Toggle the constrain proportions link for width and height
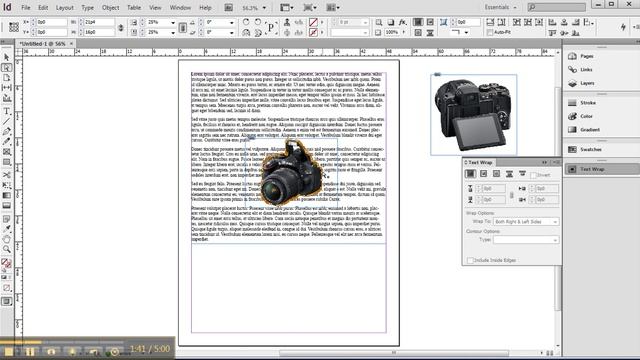Screen dimensions: 640x360 (121, 27)
